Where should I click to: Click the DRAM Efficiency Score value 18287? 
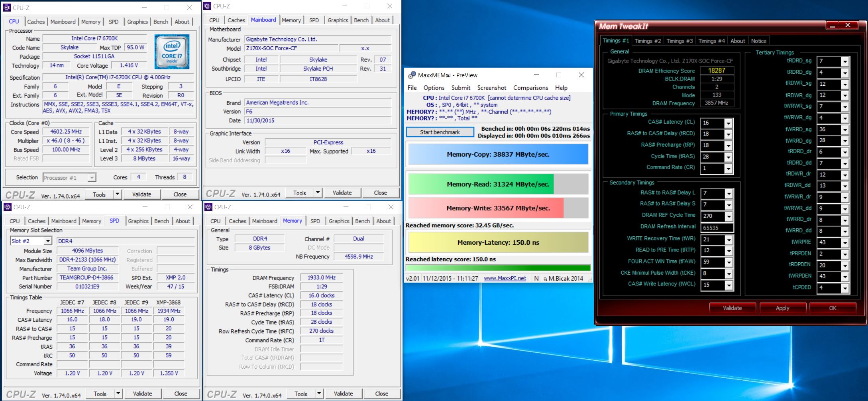(717, 71)
